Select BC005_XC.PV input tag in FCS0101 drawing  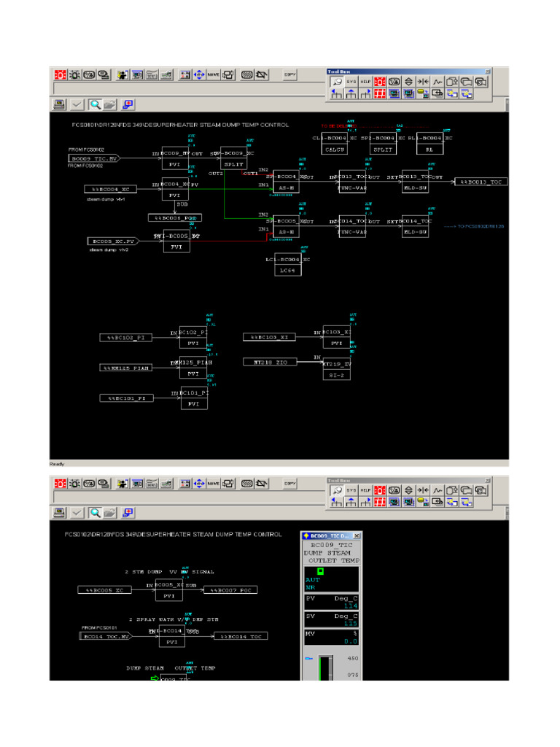113,241
